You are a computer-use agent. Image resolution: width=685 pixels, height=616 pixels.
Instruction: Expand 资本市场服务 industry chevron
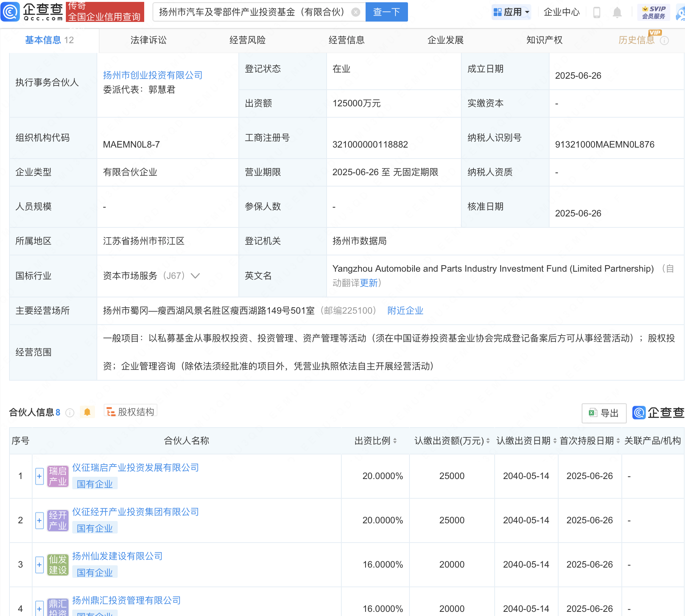pos(195,276)
